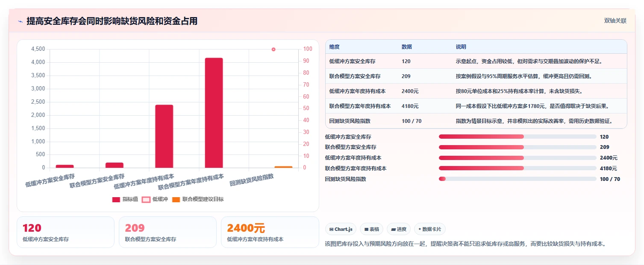Screen dimensions: 644x265
Task: Click the short red bar for 联合模型方案安全库存
Action: pos(115,165)
